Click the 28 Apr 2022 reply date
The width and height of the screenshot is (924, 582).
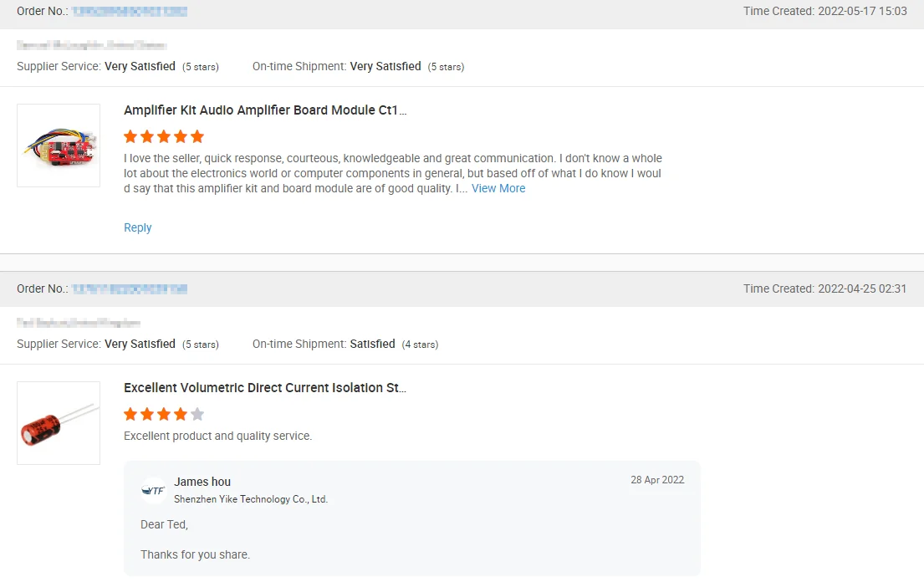coord(657,480)
